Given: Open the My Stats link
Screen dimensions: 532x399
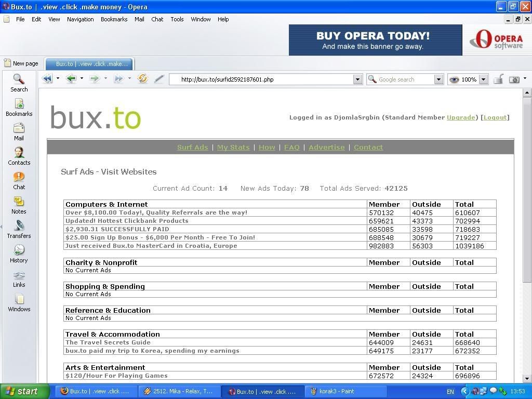Looking at the screenshot, I should click(233, 147).
